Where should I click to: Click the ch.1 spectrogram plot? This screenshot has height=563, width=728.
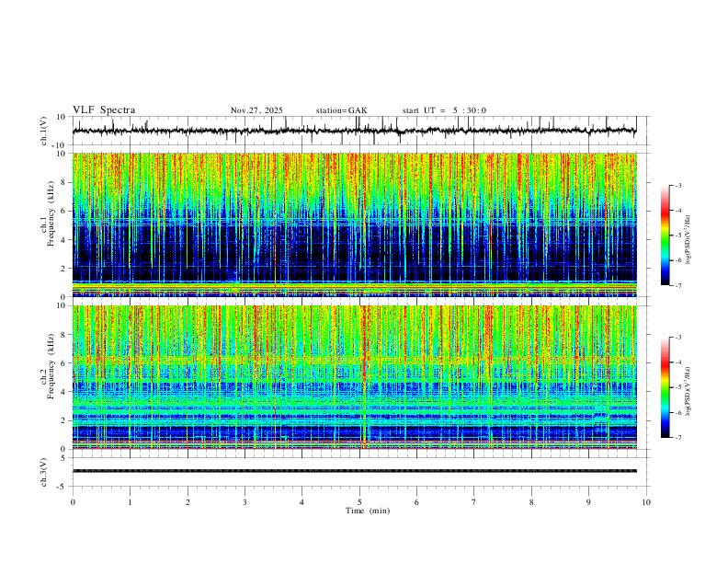point(354,224)
